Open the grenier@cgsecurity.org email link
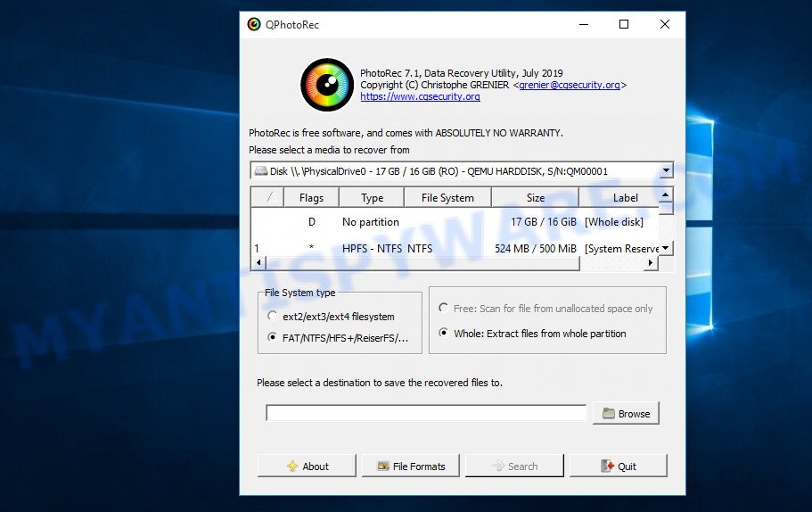Image resolution: width=812 pixels, height=512 pixels. point(570,85)
